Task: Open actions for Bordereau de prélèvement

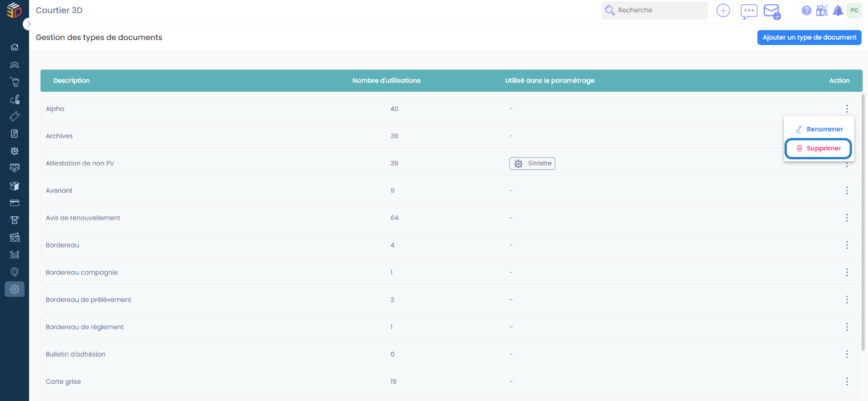Action: coord(847,299)
